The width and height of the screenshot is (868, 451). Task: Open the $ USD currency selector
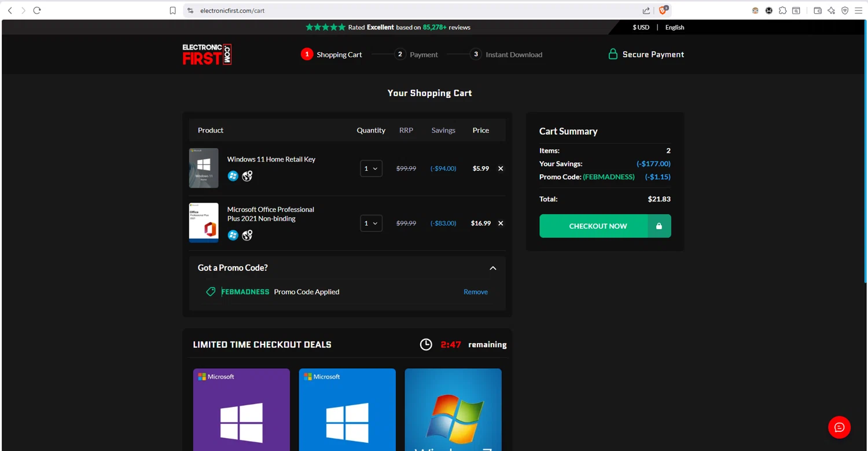(641, 27)
